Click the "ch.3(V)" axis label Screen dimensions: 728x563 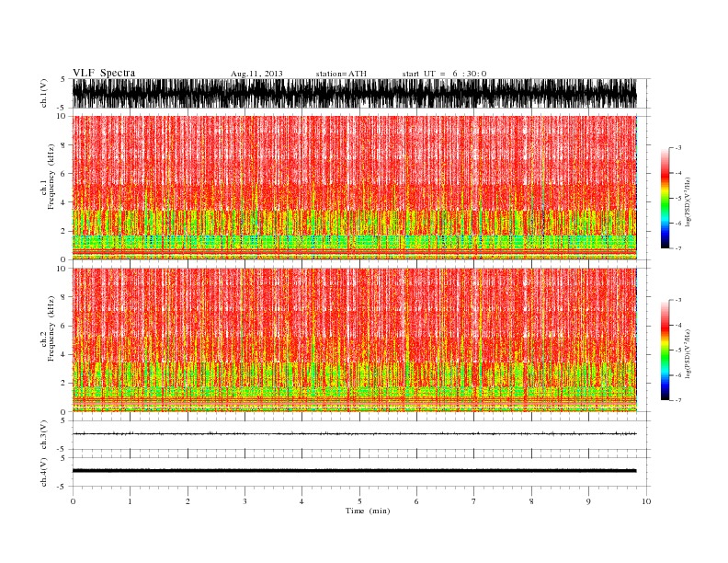(44, 435)
